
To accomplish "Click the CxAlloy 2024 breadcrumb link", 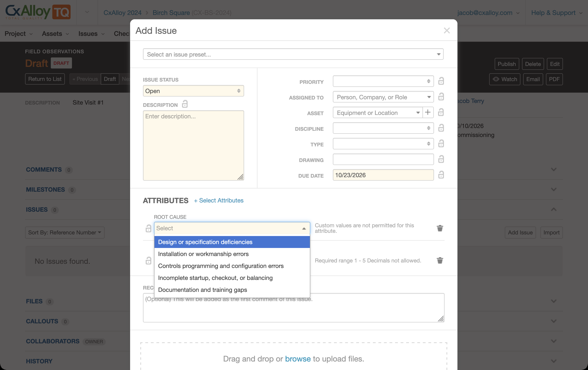I will coord(123,13).
